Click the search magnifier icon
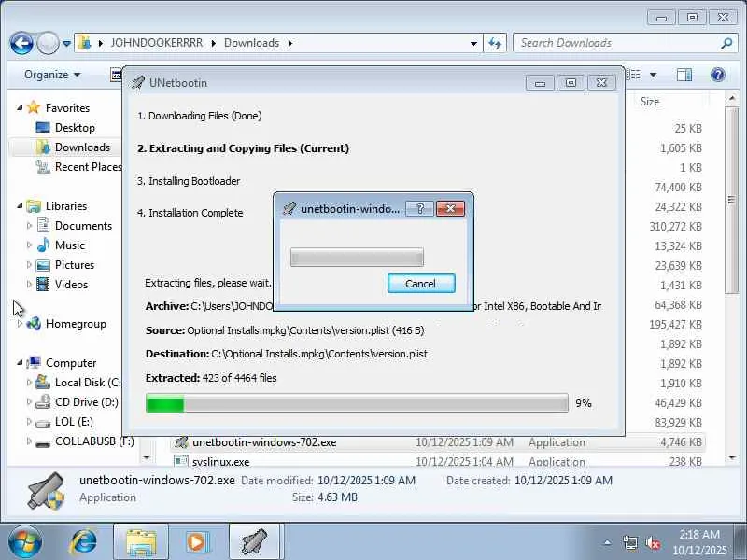 pyautogui.click(x=726, y=43)
